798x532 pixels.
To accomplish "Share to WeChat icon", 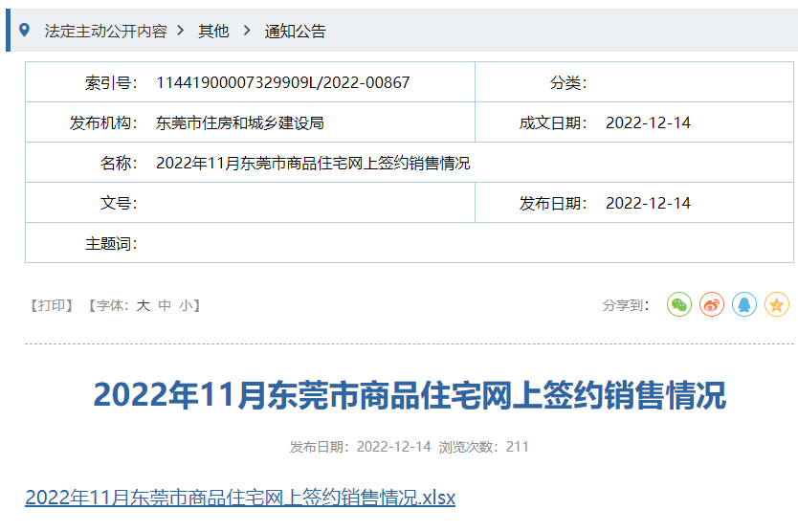I will [x=679, y=304].
